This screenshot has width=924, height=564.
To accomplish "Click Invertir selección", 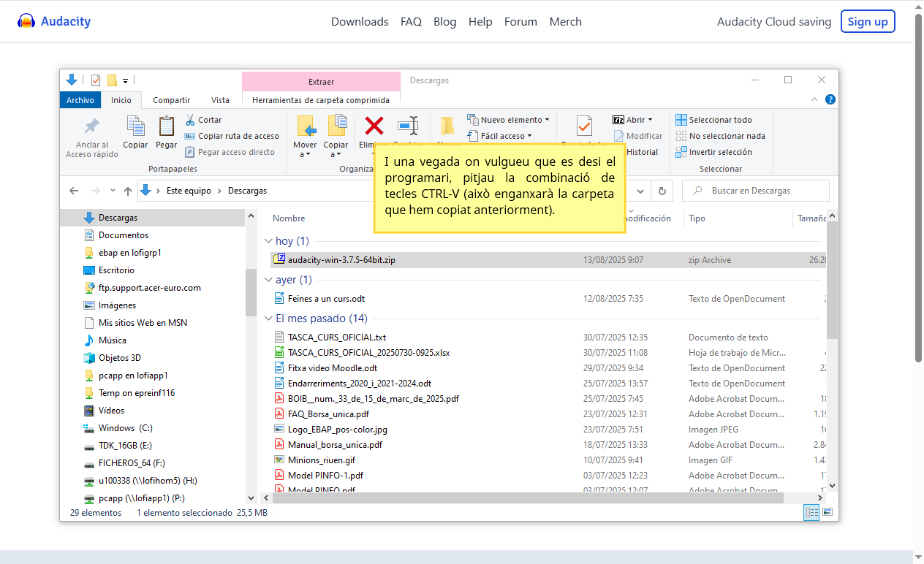I will coord(713,152).
